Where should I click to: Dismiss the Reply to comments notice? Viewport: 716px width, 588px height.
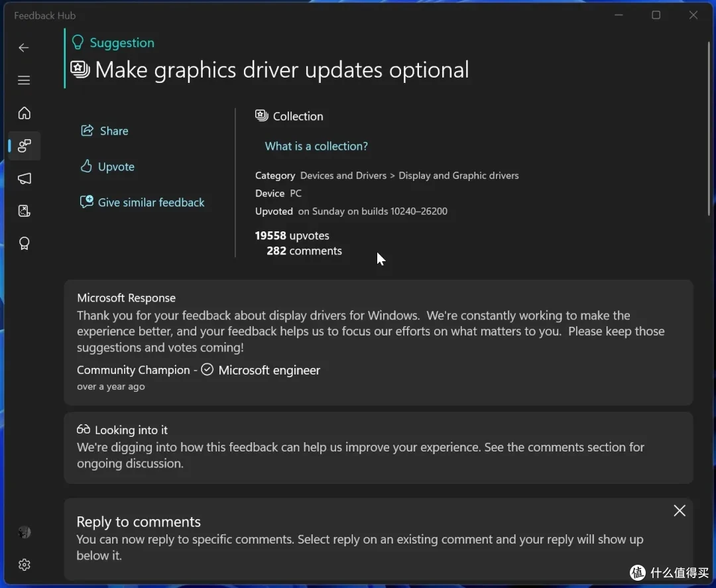680,510
